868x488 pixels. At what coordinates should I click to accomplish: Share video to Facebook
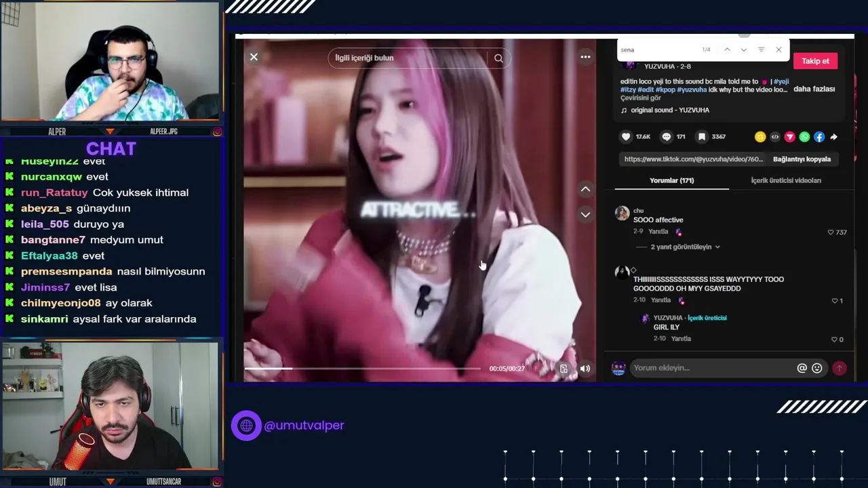[x=819, y=137]
